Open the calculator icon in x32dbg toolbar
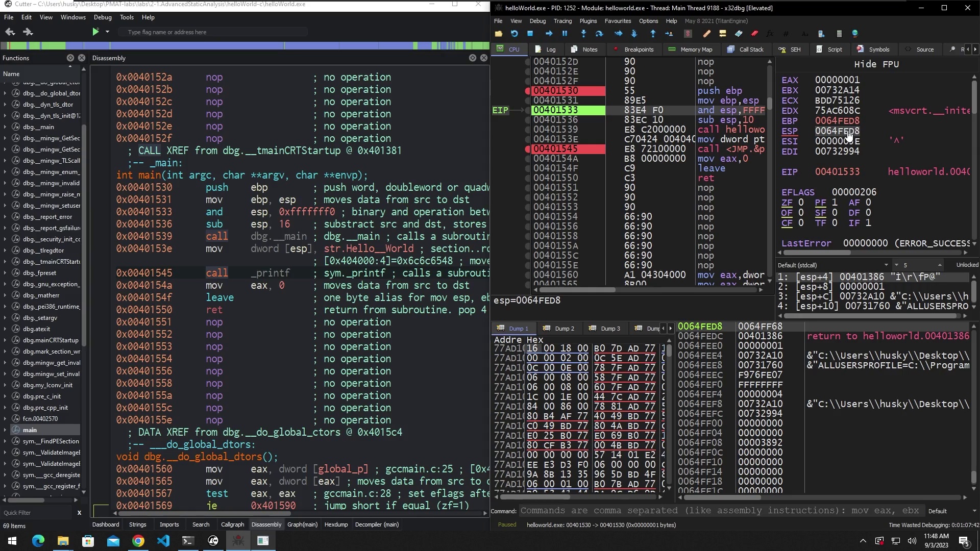This screenshot has width=980, height=551. pyautogui.click(x=839, y=34)
